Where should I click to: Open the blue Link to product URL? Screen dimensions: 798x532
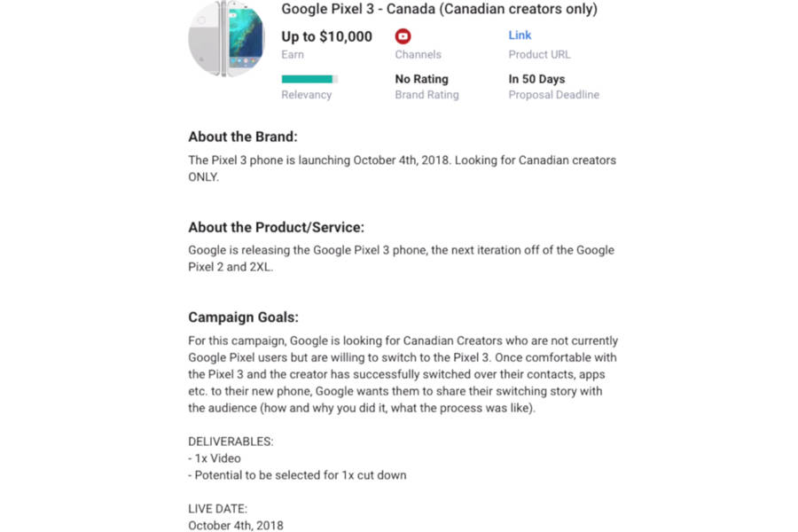520,35
